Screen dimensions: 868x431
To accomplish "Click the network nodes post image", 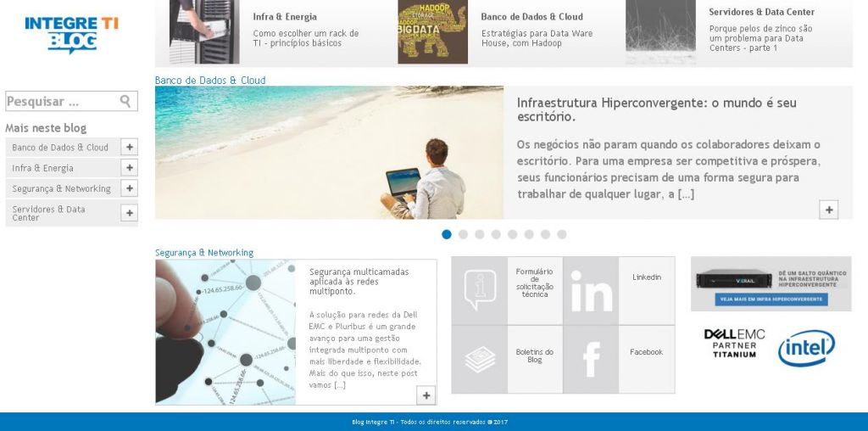I will [x=225, y=332].
